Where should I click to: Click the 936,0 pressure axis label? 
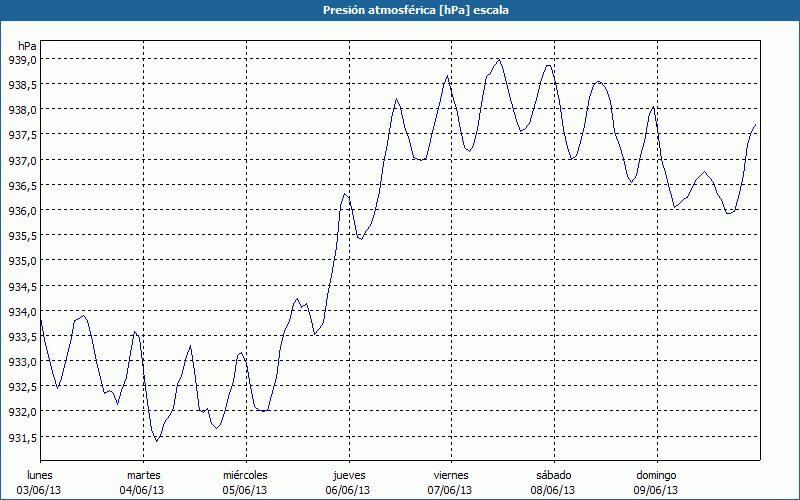coord(21,211)
